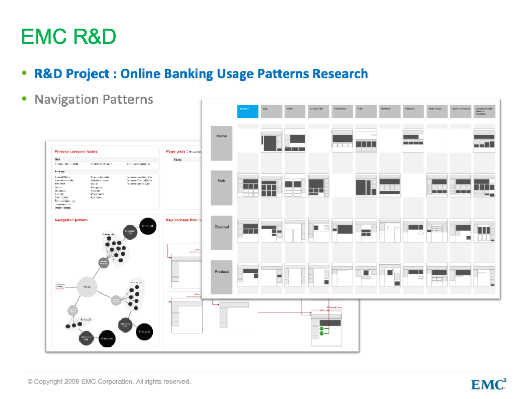This screenshot has height=399, width=532.
Task: Open the Bank of America Product wireframe
Action: click(460, 275)
